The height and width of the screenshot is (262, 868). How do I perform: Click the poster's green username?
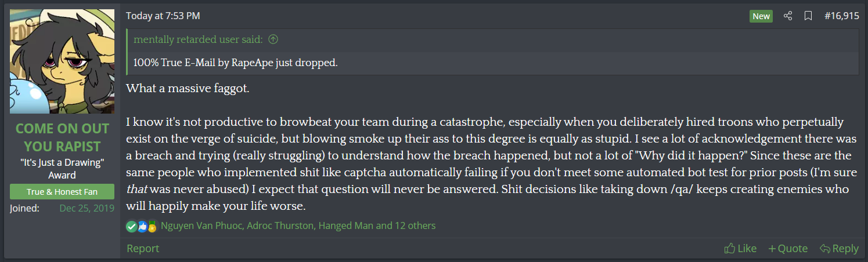click(62, 137)
